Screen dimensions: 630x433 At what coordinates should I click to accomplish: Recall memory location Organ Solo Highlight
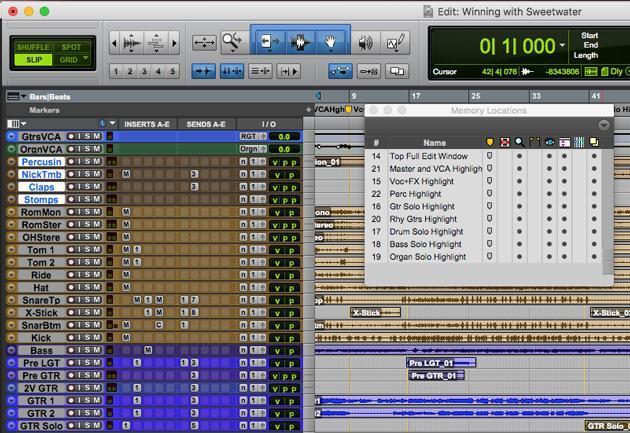(428, 257)
